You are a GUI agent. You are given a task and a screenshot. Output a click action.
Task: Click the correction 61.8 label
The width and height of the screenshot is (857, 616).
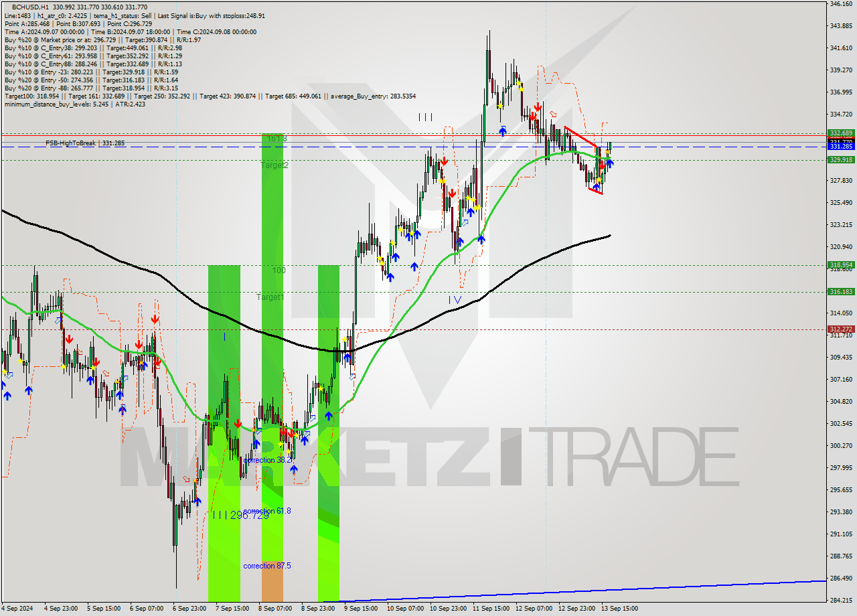click(x=267, y=511)
